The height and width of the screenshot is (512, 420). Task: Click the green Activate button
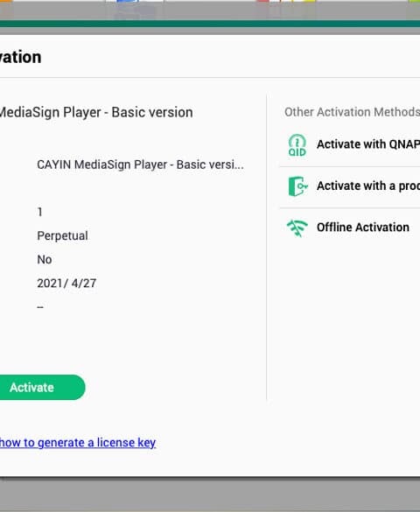pos(42,387)
